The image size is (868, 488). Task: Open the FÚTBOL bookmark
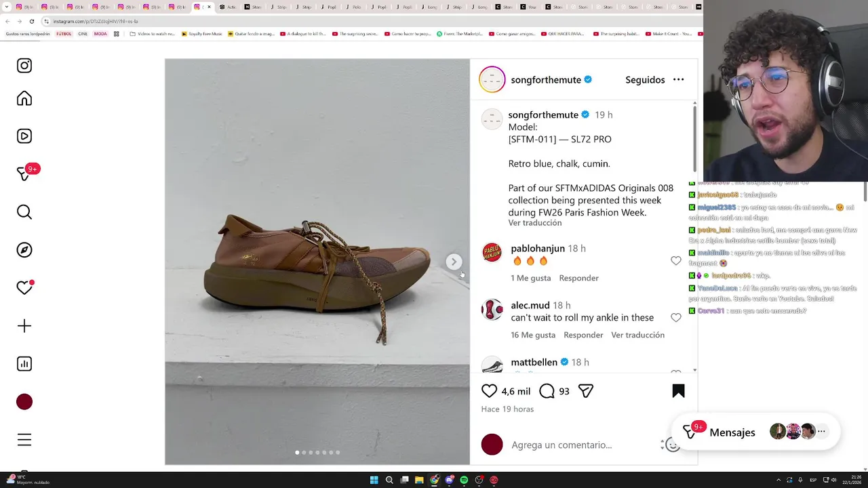tap(64, 34)
